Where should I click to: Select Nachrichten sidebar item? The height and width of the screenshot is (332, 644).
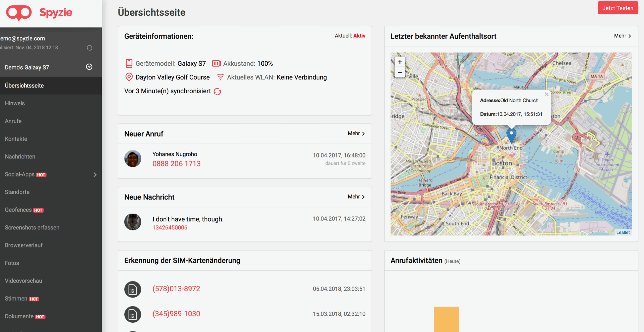pos(51,156)
